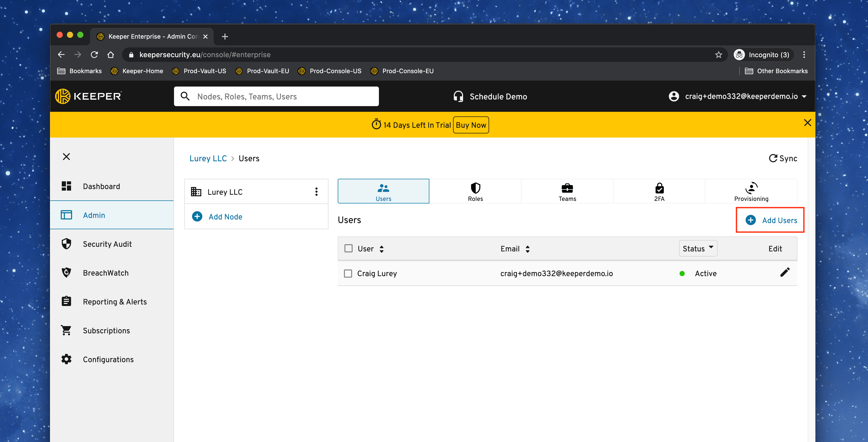The width and height of the screenshot is (868, 442).
Task: Sort the list by Email column arrows
Action: point(527,249)
